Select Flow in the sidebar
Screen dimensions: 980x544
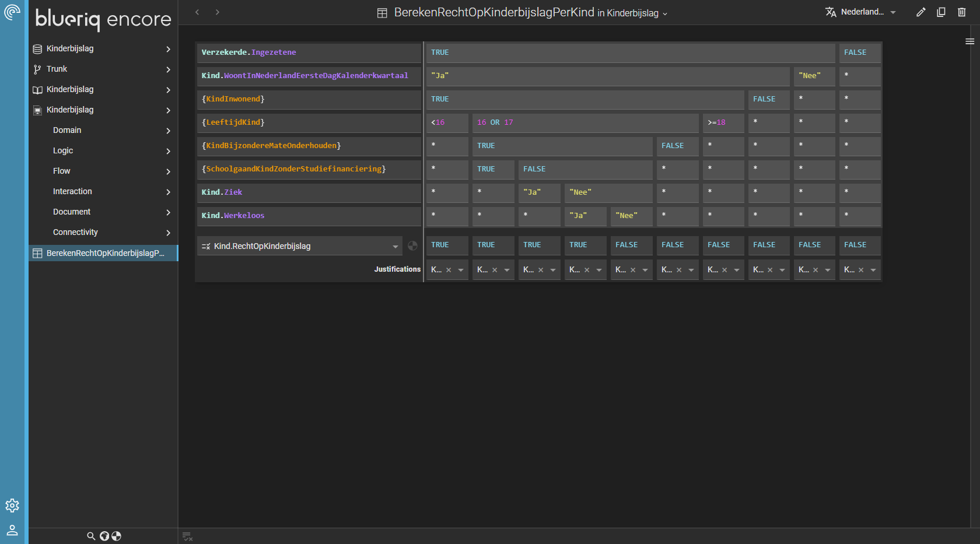61,171
